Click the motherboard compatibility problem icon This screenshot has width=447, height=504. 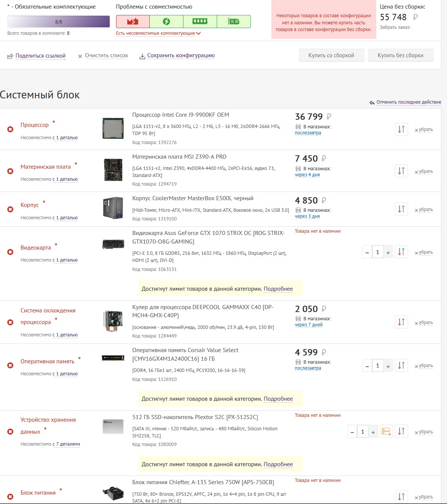tap(133, 22)
